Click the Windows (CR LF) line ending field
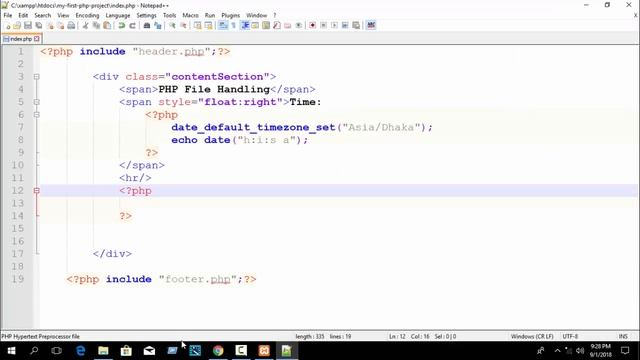 [x=532, y=336]
